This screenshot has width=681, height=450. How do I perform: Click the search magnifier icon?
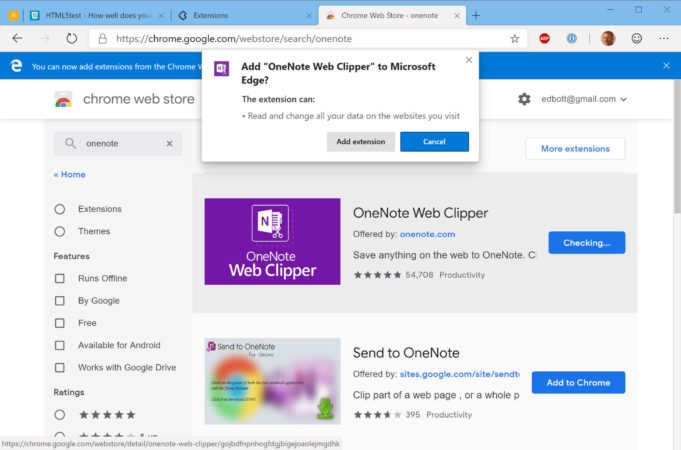click(x=70, y=143)
